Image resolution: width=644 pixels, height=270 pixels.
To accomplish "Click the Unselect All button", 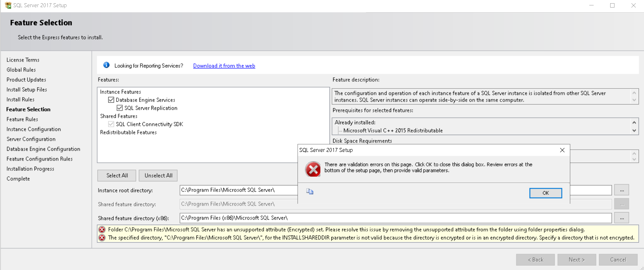I will coord(158,176).
